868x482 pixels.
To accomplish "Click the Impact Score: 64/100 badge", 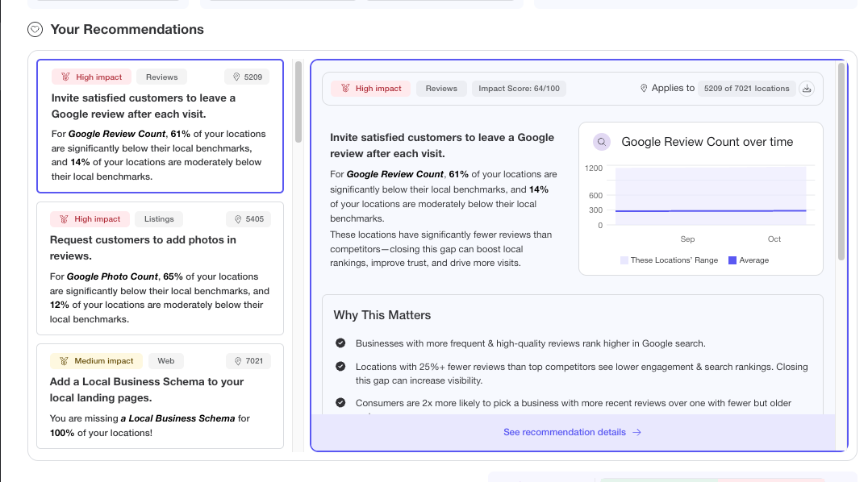I will 519,89.
